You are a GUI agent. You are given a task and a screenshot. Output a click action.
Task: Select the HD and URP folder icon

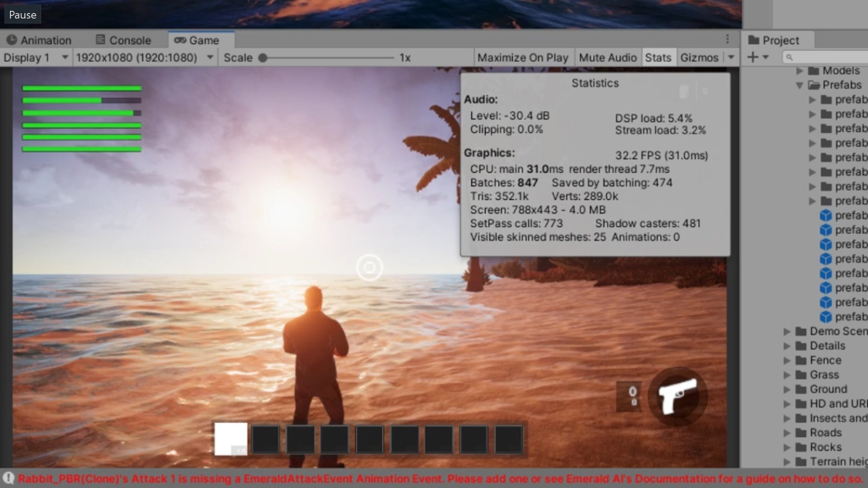(x=801, y=404)
